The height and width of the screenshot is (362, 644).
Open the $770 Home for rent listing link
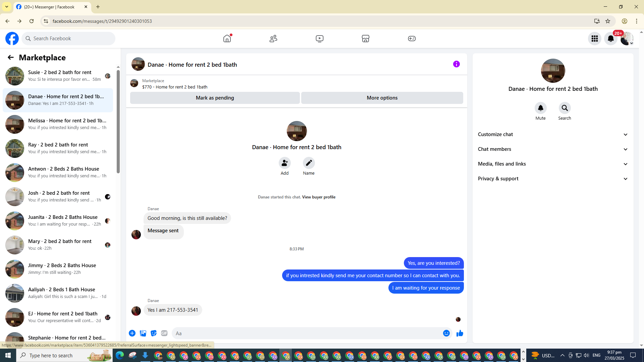pyautogui.click(x=175, y=87)
